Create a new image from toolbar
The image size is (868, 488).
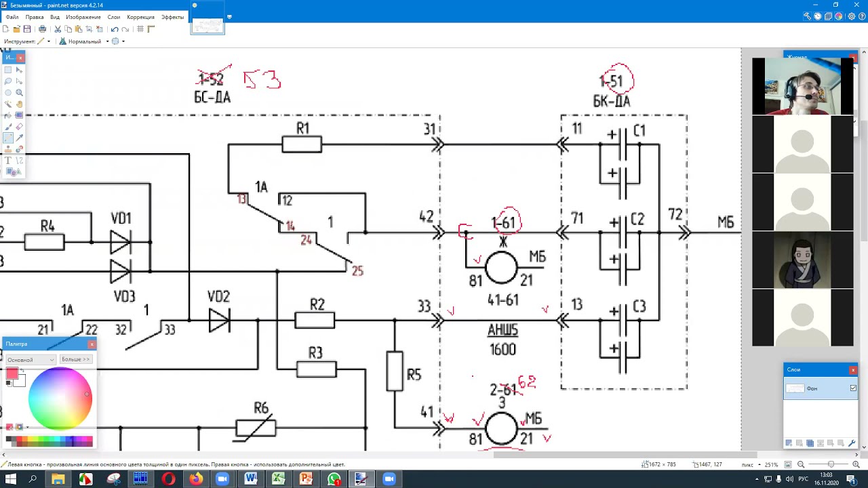click(x=6, y=29)
